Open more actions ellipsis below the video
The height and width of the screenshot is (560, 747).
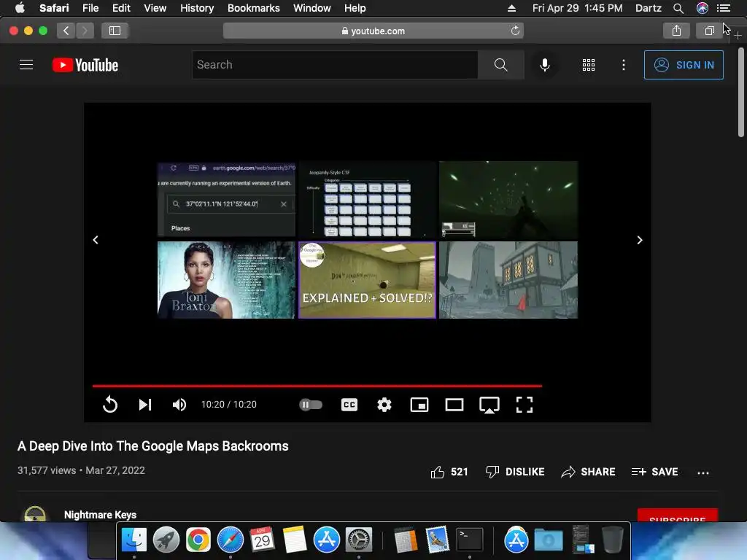tap(703, 472)
